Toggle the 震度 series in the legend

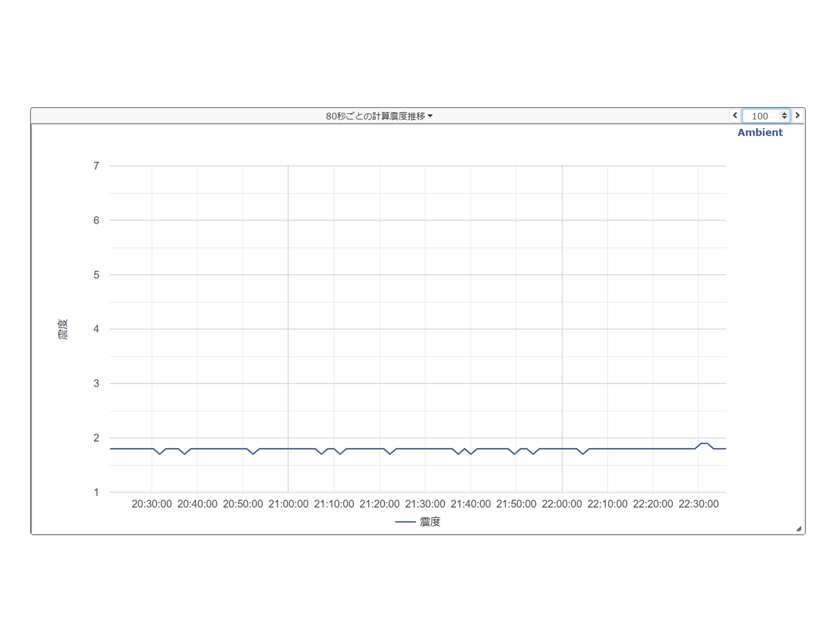(x=430, y=522)
